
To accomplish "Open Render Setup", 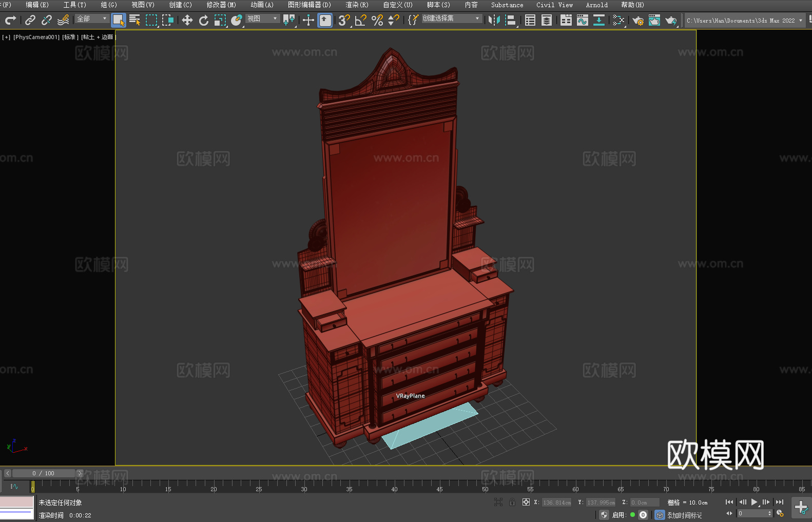I will tap(638, 20).
